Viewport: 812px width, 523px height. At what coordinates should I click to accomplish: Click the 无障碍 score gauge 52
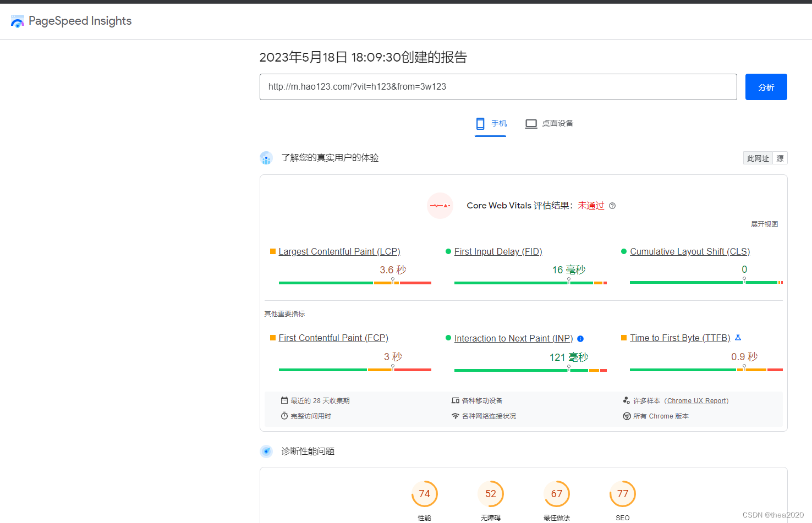click(x=491, y=494)
